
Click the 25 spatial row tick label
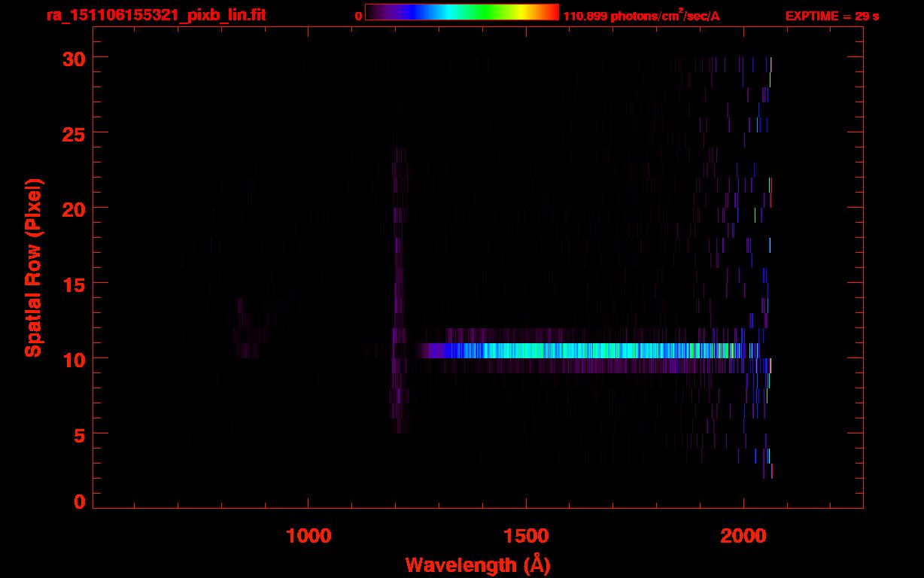(74, 132)
